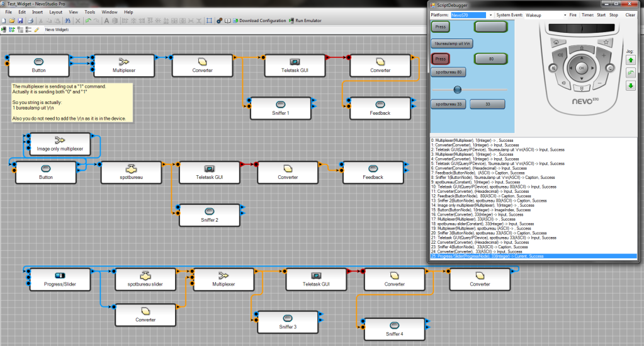Click the New file icon in toolbar

pyautogui.click(x=4, y=21)
